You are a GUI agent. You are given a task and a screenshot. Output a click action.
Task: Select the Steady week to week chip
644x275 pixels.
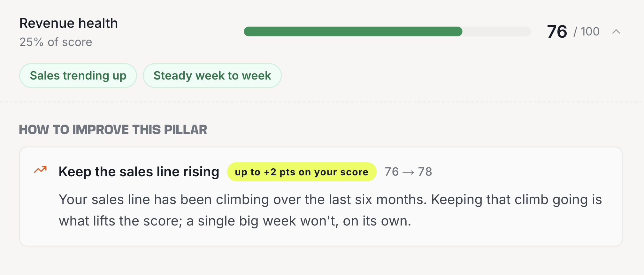212,76
